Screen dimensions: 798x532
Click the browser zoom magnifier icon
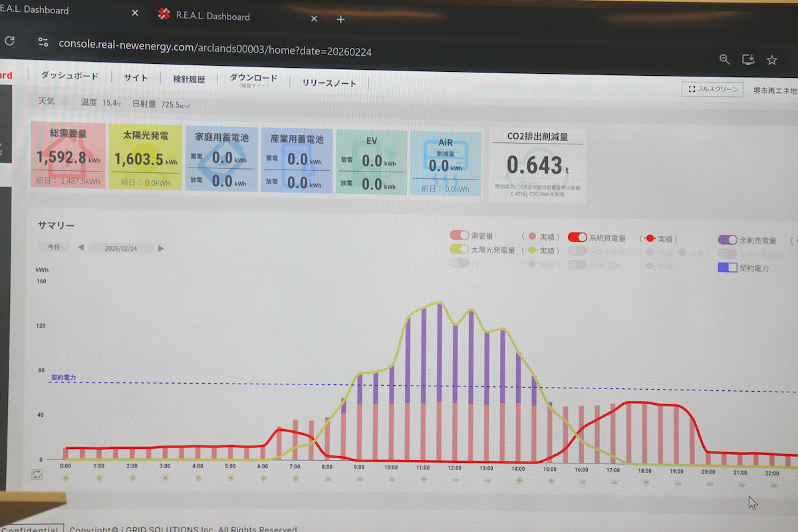coord(725,60)
